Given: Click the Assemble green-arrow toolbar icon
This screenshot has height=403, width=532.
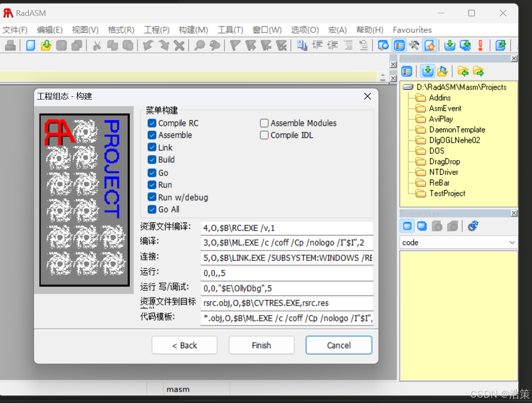Looking at the screenshot, I should click(450, 45).
